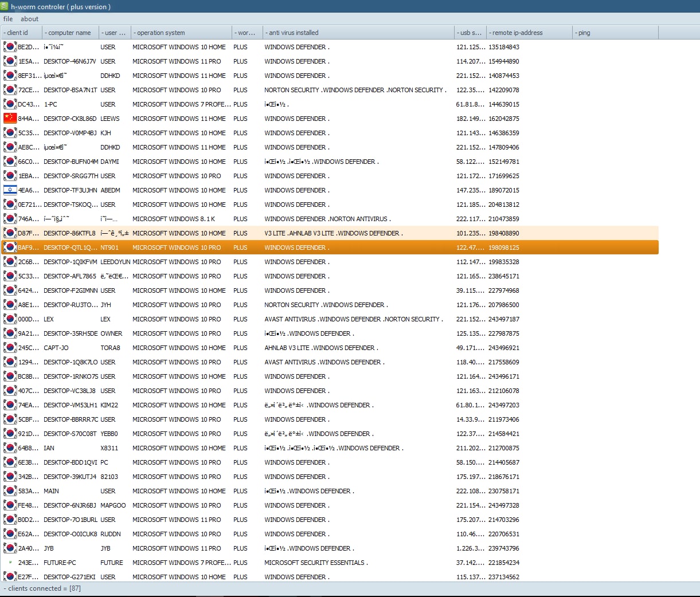Click the user column header

click(x=115, y=33)
